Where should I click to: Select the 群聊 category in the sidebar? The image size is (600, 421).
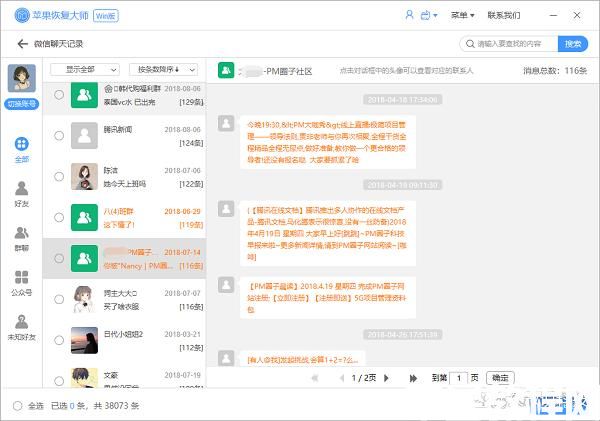(22, 239)
